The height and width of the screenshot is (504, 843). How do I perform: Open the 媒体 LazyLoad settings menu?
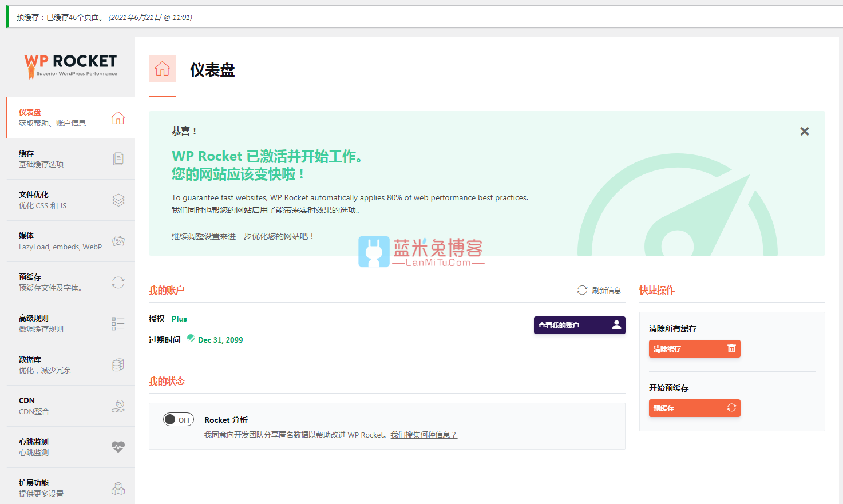71,241
